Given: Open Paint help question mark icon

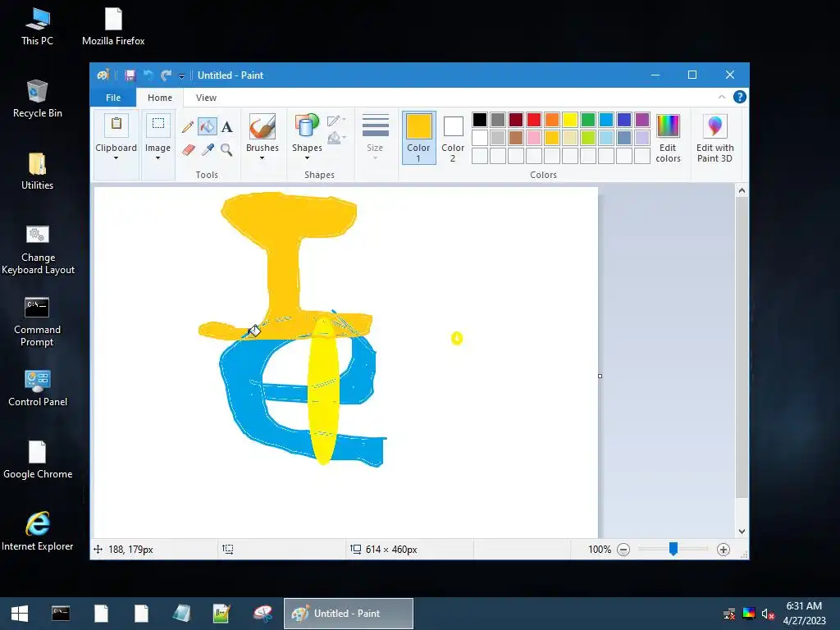Looking at the screenshot, I should (740, 97).
